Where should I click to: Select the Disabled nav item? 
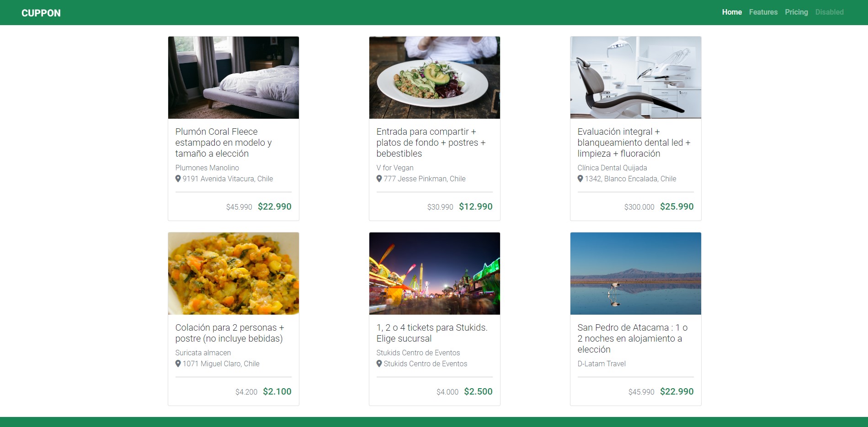click(829, 12)
